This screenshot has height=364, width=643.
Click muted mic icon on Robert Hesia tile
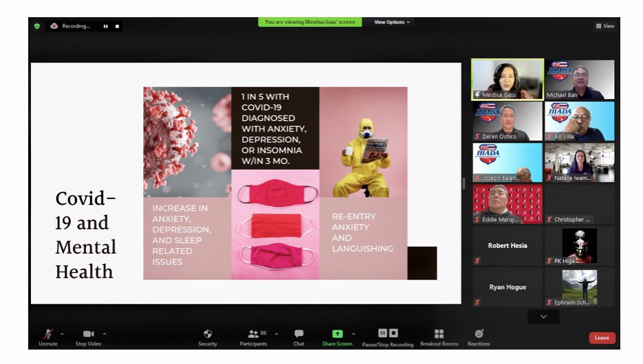[477, 260]
